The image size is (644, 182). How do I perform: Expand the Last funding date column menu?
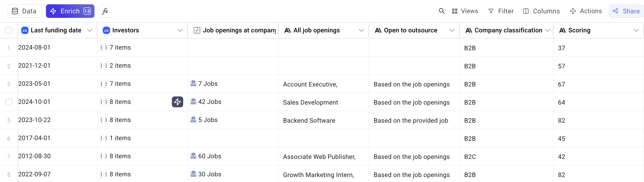[89, 30]
